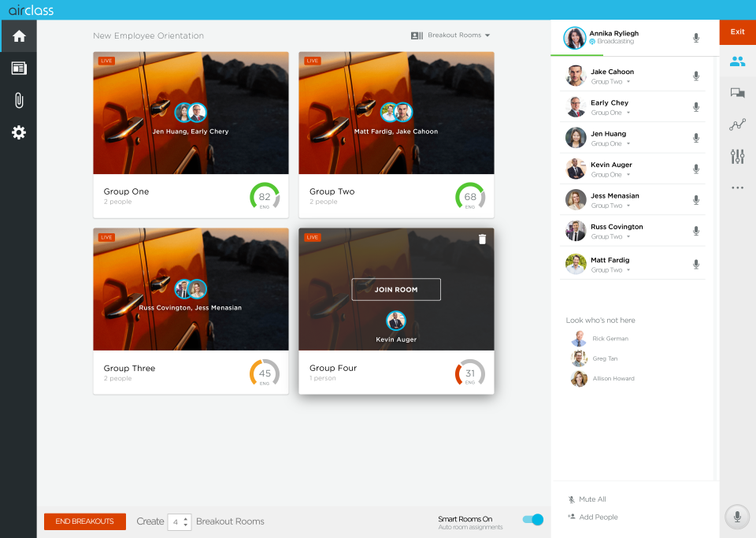Screen dimensions: 756x538
Task: Open the audio mixer sliders icon
Action: coord(737,156)
